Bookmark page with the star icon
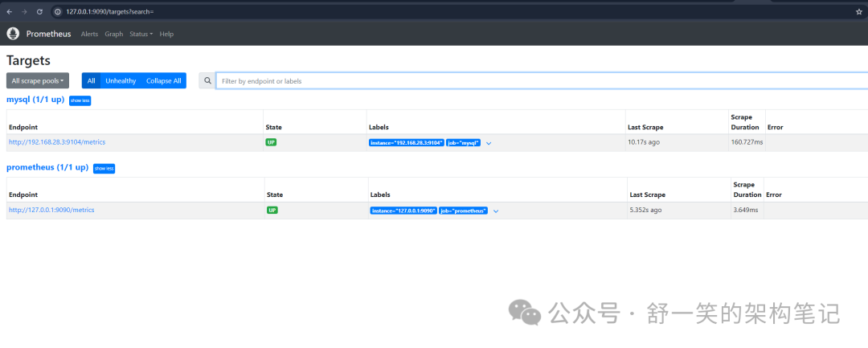 pyautogui.click(x=858, y=11)
